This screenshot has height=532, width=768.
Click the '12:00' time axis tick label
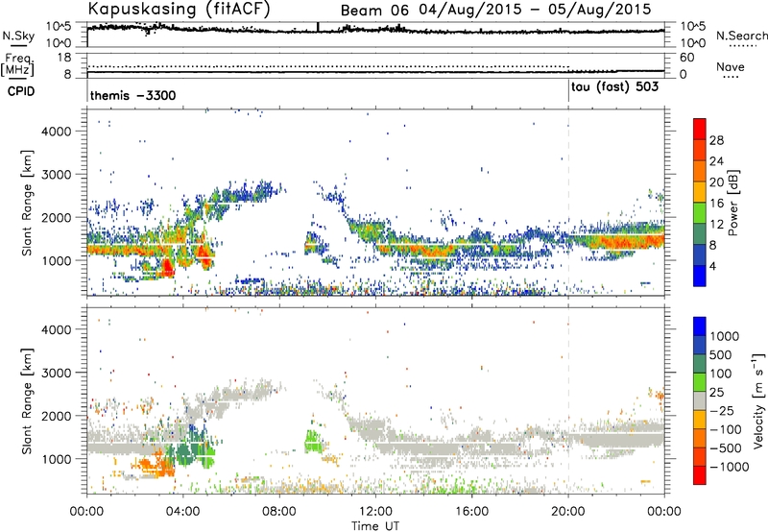pos(375,512)
